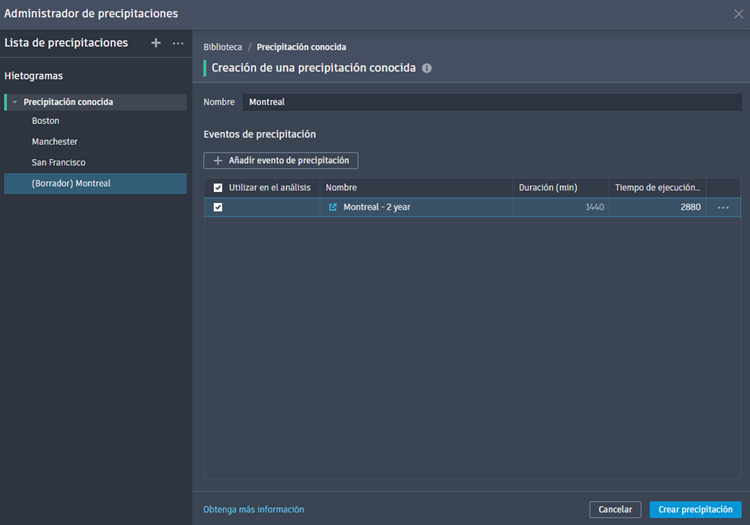Click the Nombre input field containing Montreal
Screen dimensions: 750x525
[x=492, y=102]
